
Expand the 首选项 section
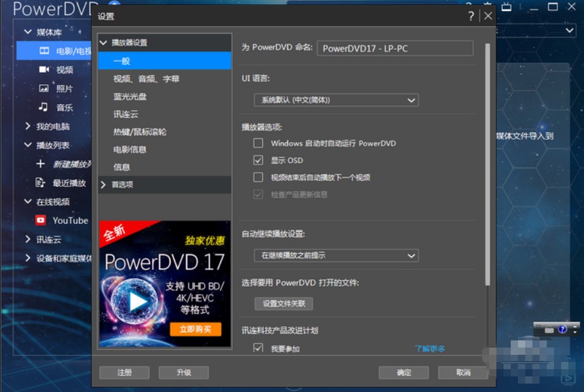(x=122, y=185)
